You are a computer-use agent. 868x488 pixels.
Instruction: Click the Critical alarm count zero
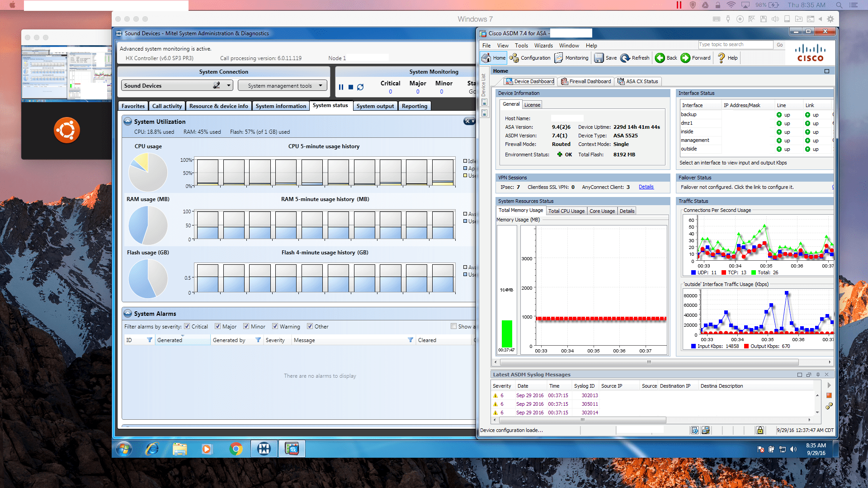[391, 92]
